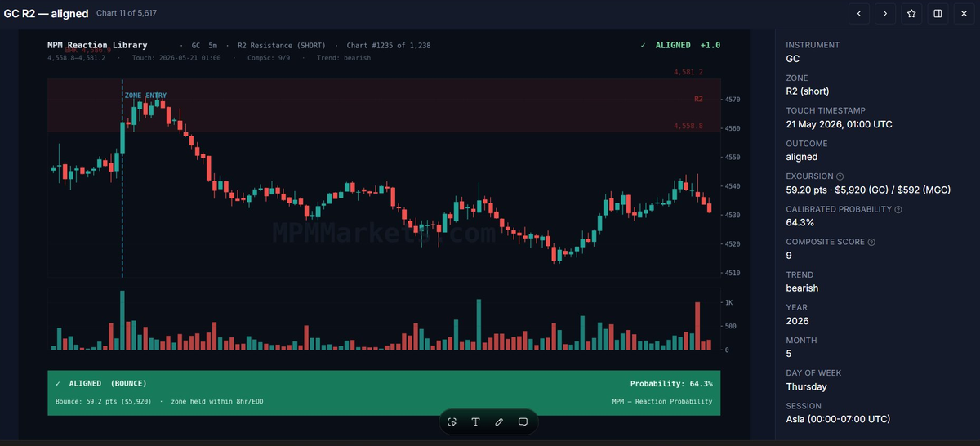Click the 'Thursday' day of week value
Viewport: 980px width, 446px height.
(x=806, y=386)
